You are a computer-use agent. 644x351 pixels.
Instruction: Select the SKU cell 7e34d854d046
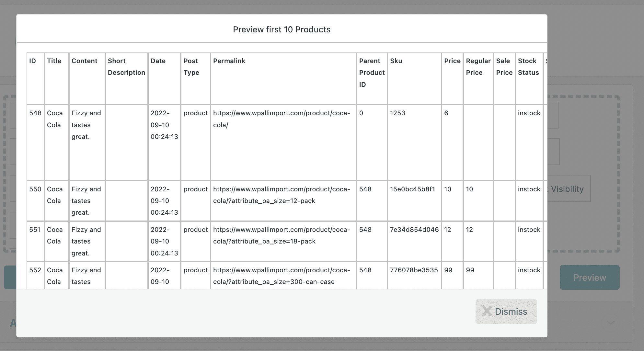pos(414,230)
